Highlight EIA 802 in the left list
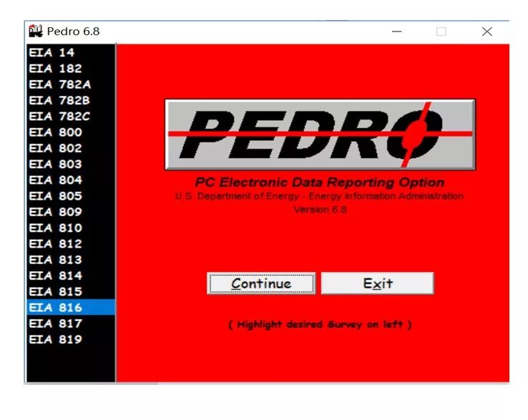 pos(71,148)
